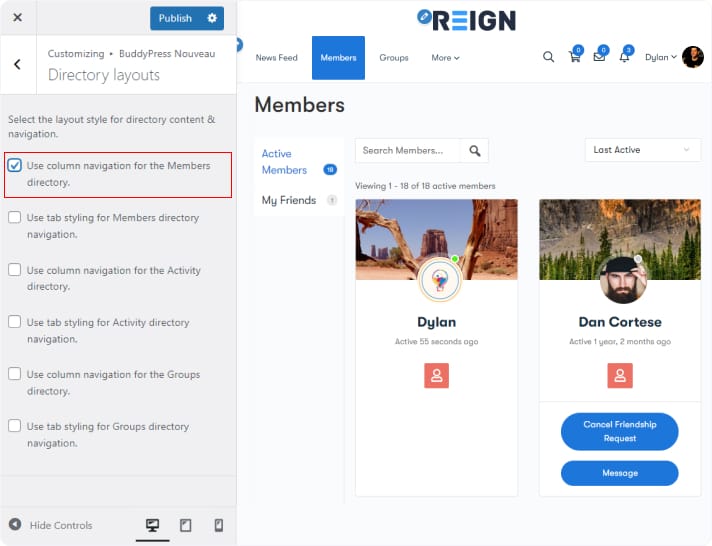The width and height of the screenshot is (712, 546).
Task: Go to the Groups menu item
Action: 393,58
